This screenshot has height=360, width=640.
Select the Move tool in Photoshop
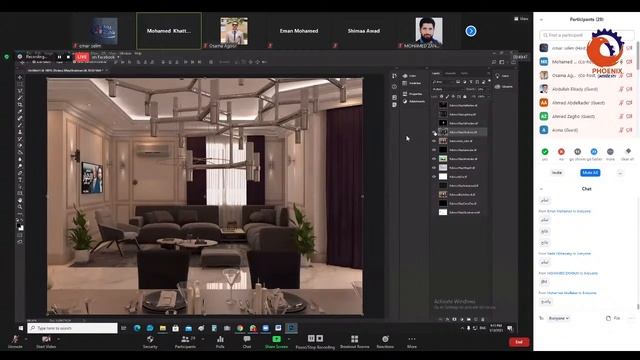click(x=20, y=77)
